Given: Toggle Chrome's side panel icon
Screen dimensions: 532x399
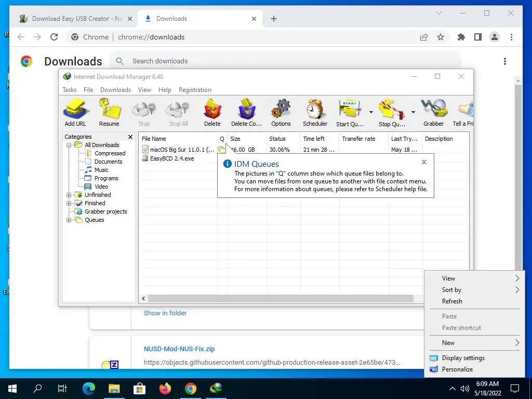Looking at the screenshot, I should click(x=478, y=37).
